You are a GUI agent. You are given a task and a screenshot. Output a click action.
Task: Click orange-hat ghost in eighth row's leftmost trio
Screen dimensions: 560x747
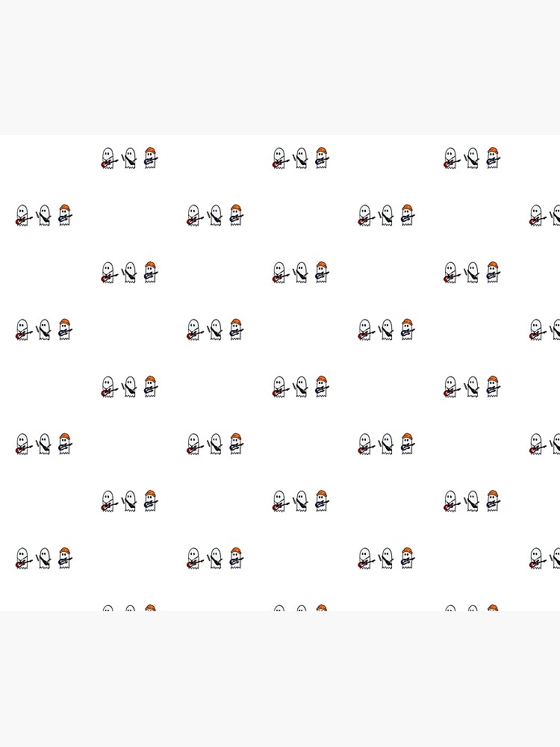[x=65, y=558]
